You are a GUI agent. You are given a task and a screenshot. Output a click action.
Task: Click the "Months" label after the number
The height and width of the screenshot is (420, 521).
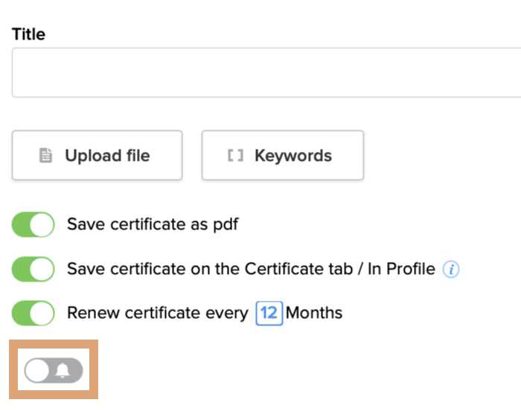point(314,313)
